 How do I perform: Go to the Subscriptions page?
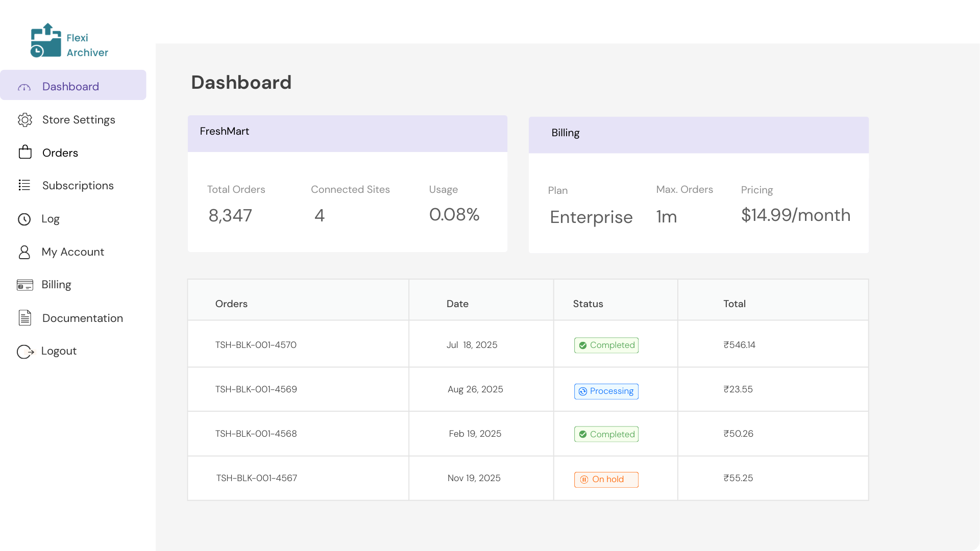[78, 186]
